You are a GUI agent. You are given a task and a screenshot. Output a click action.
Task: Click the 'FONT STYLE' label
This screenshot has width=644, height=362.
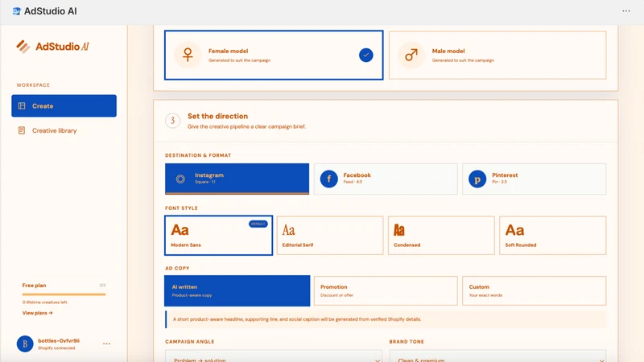pyautogui.click(x=181, y=208)
